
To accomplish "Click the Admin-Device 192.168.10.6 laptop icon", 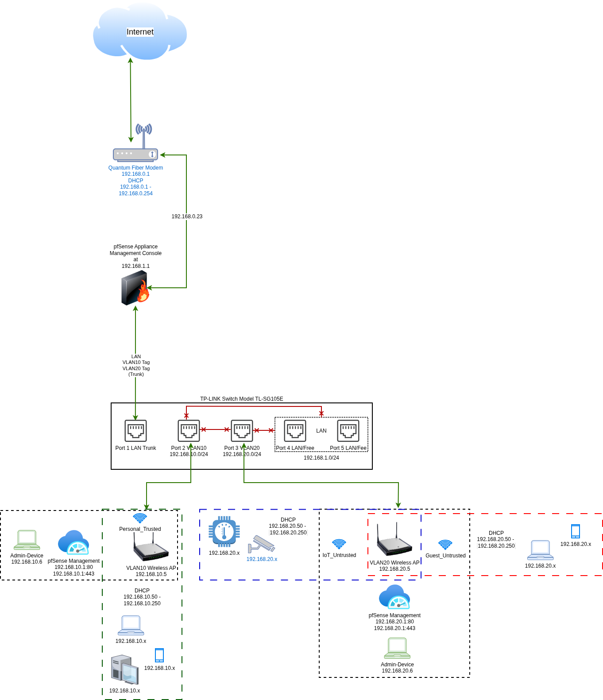I will 27,540.
